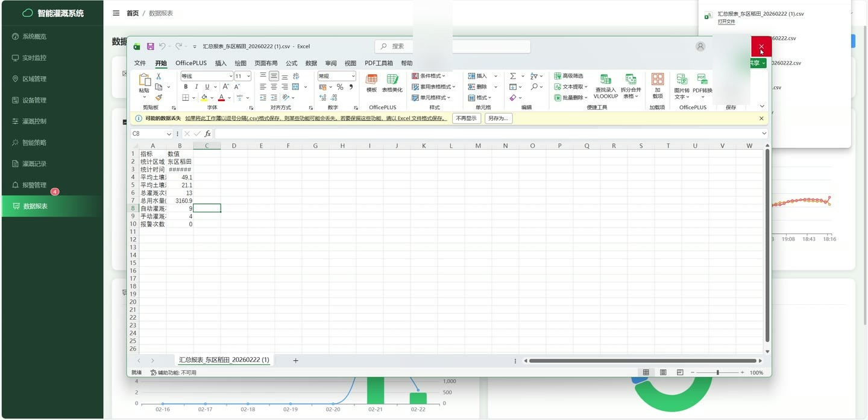868x420 pixels.
Task: Click 打开文件 link in downloads popup
Action: (726, 22)
